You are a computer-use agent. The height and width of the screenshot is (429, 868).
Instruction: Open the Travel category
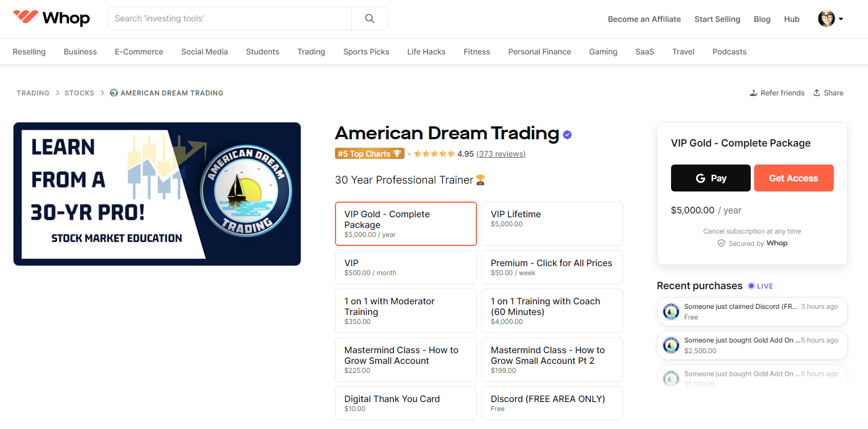click(x=683, y=52)
